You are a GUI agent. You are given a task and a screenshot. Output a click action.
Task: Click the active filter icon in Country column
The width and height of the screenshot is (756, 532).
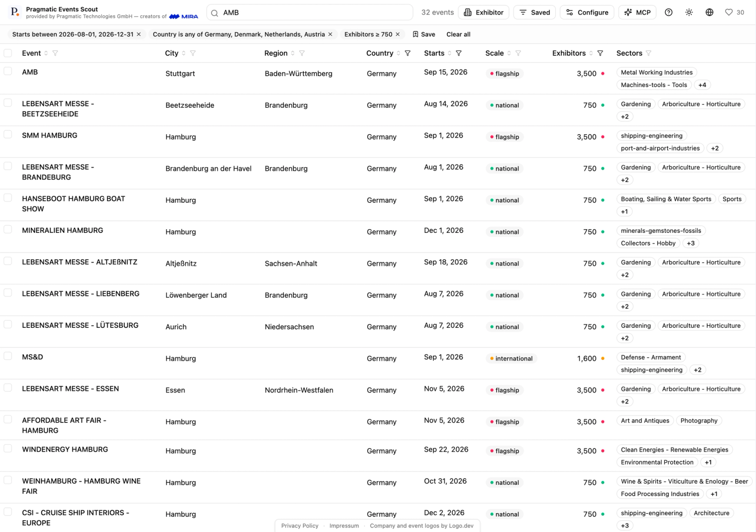[408, 53]
